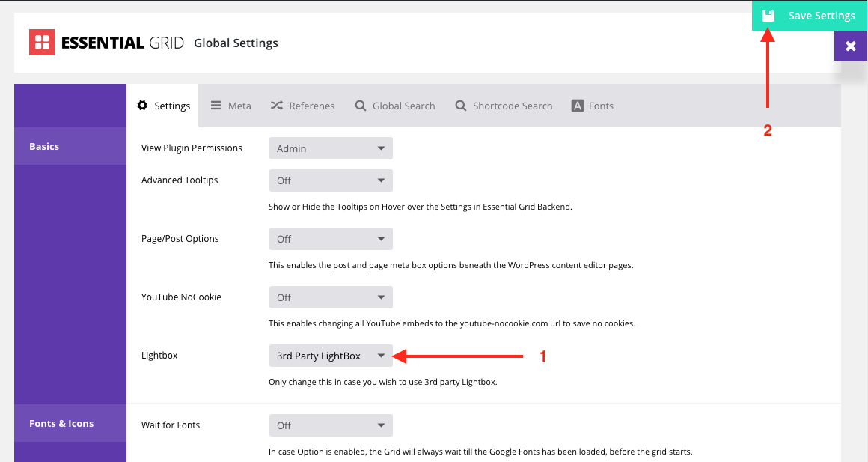Click the meta box options help text
868x462 pixels.
click(450, 265)
